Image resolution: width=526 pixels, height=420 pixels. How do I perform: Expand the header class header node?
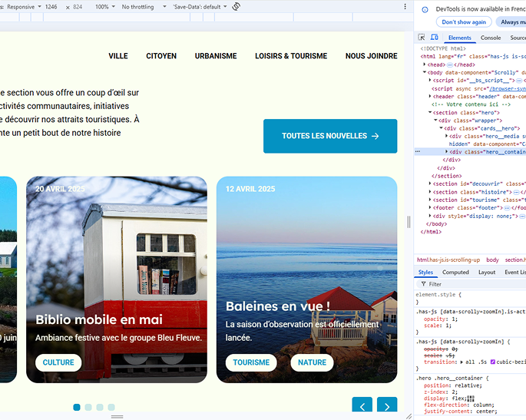pos(430,96)
